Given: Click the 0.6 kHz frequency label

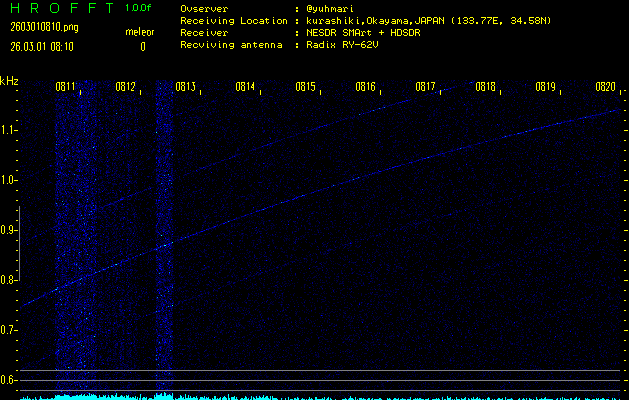Looking at the screenshot, I should click(x=9, y=380).
